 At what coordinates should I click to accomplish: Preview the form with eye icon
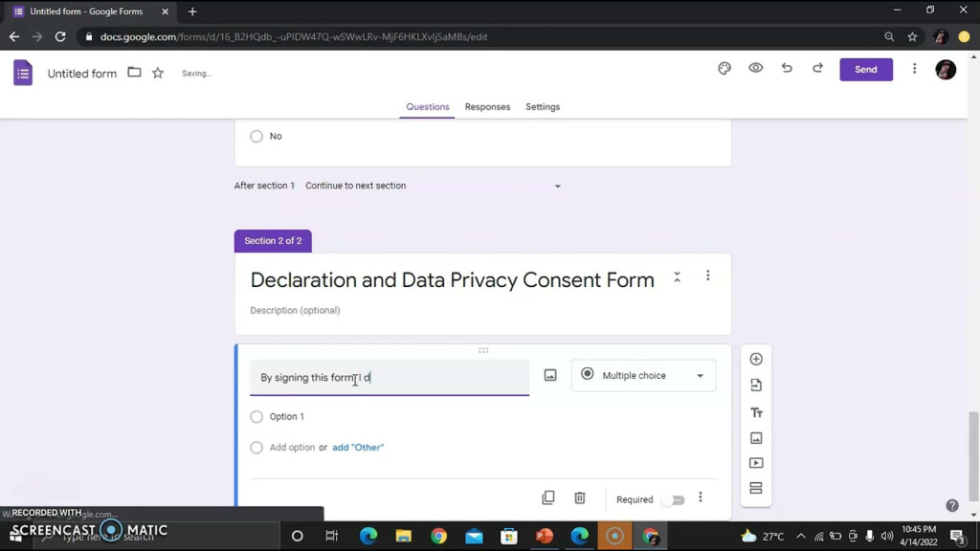click(x=756, y=68)
